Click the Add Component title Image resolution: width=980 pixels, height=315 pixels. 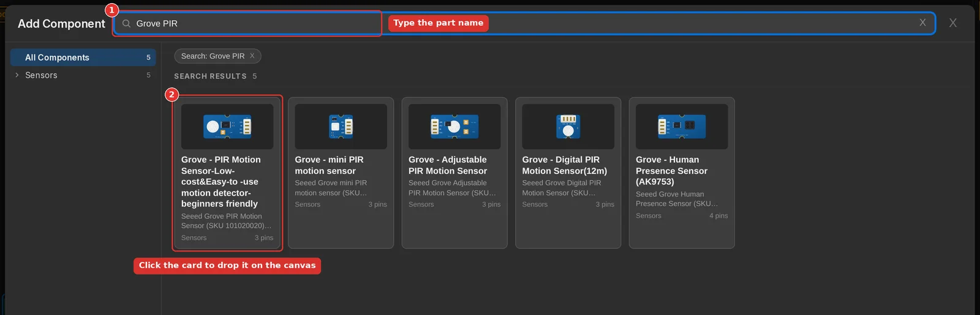(61, 24)
